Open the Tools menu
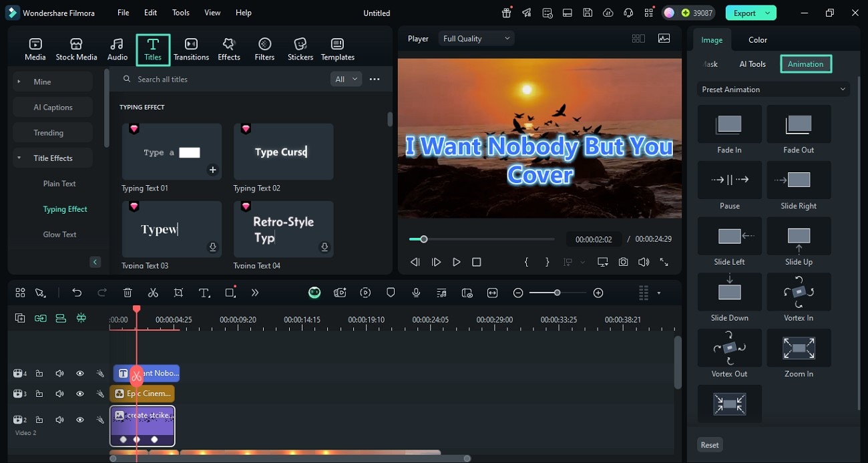The width and height of the screenshot is (868, 463). coord(181,13)
